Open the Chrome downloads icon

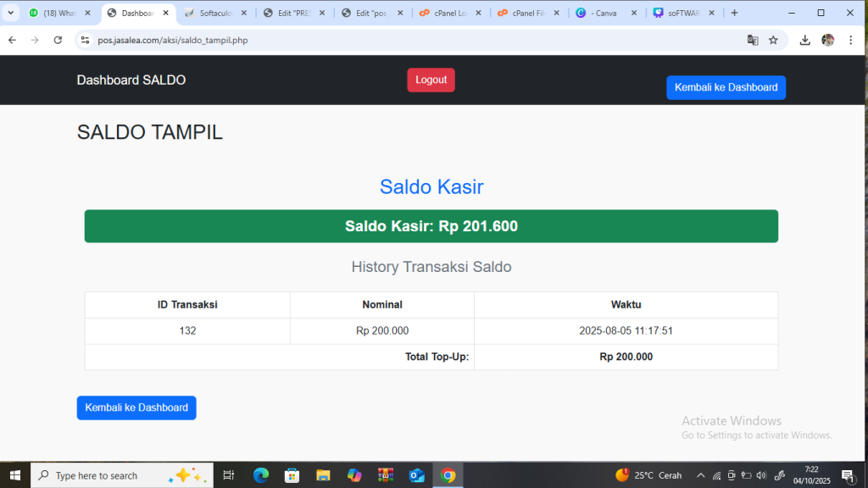[804, 40]
